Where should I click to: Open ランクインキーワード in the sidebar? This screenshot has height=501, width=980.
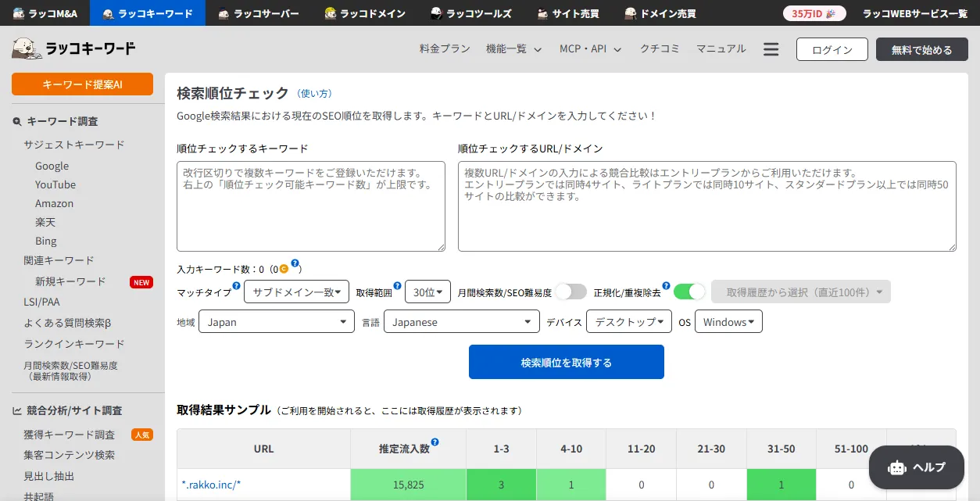(x=74, y=344)
